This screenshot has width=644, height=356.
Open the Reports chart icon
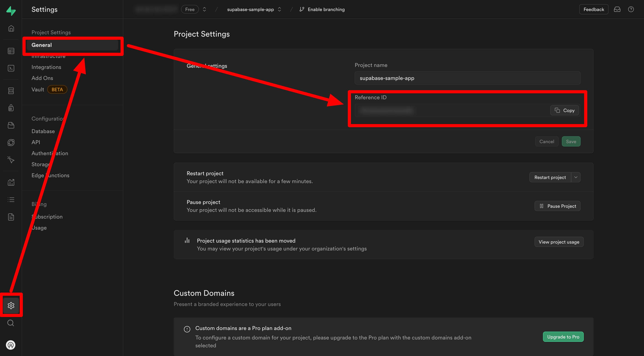(11, 182)
